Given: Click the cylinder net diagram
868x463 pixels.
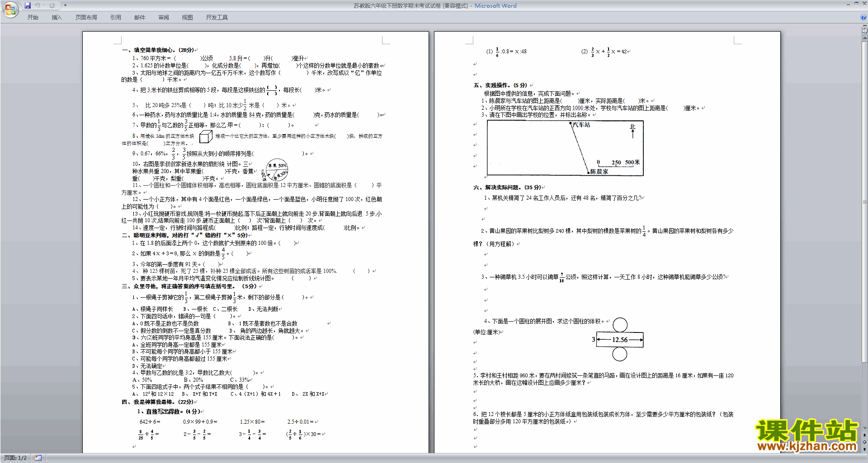Looking at the screenshot, I should coord(618,339).
